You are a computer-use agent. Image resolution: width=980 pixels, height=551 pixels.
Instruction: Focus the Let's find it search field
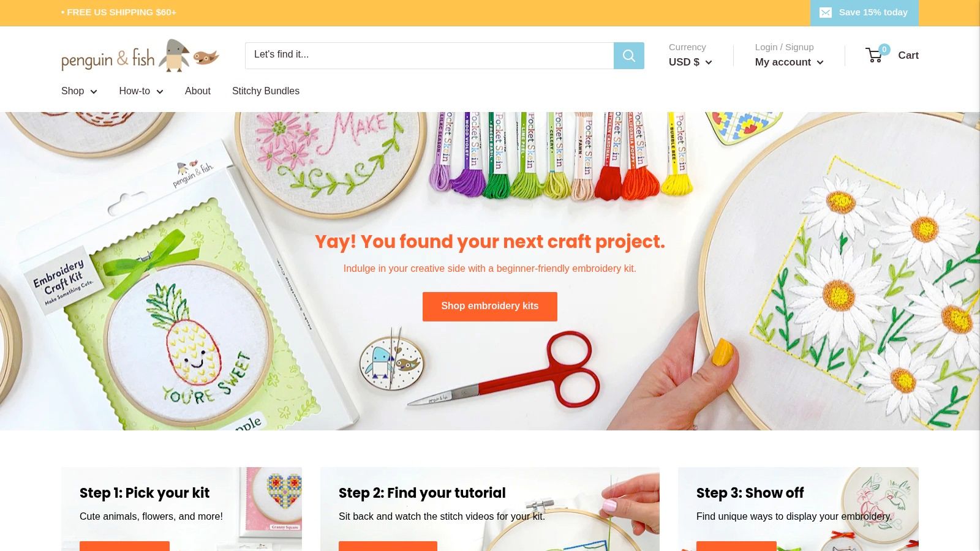coord(429,56)
